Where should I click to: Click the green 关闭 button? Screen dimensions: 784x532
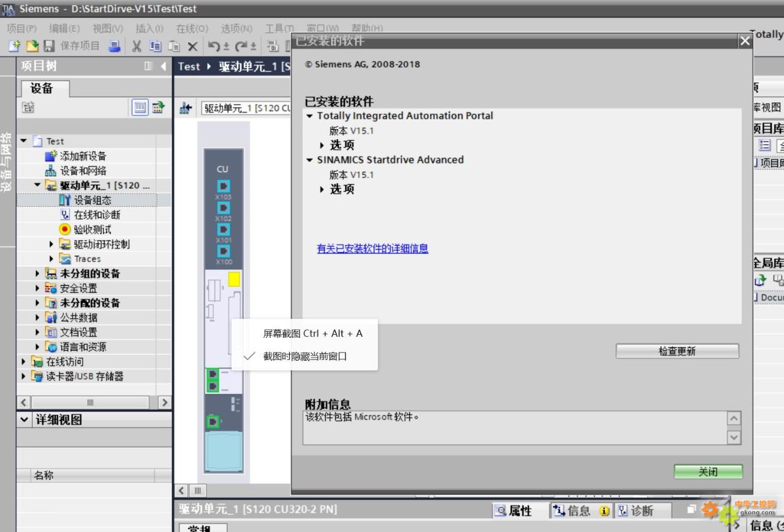(708, 472)
